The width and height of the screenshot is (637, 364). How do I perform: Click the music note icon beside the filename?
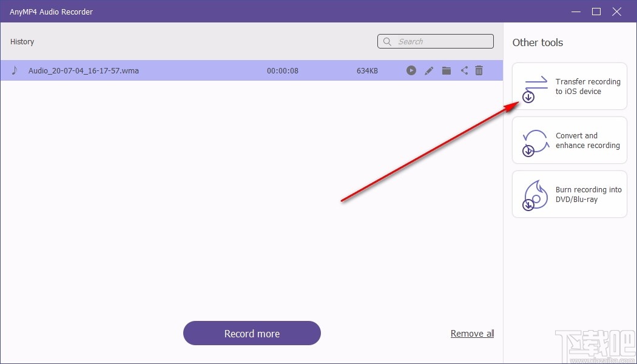15,70
